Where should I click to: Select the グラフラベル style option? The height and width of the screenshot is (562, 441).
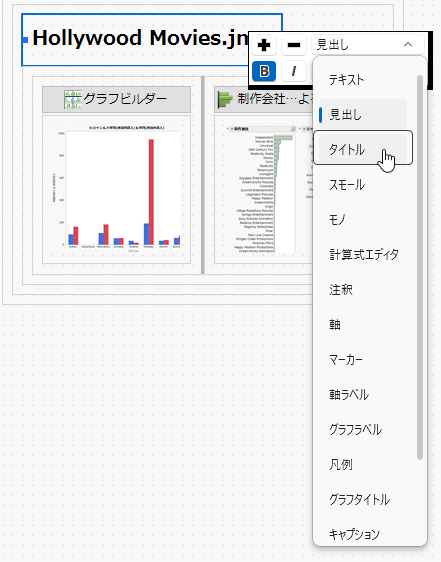pos(363,429)
